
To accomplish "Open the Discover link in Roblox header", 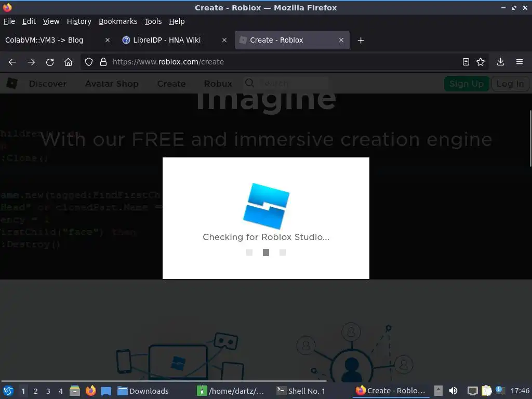I will click(x=47, y=84).
